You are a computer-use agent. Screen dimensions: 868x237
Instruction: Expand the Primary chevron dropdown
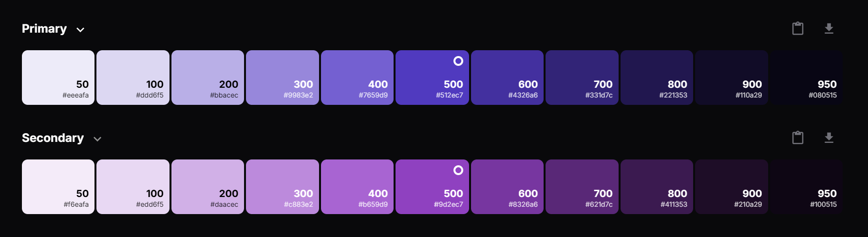tap(80, 30)
